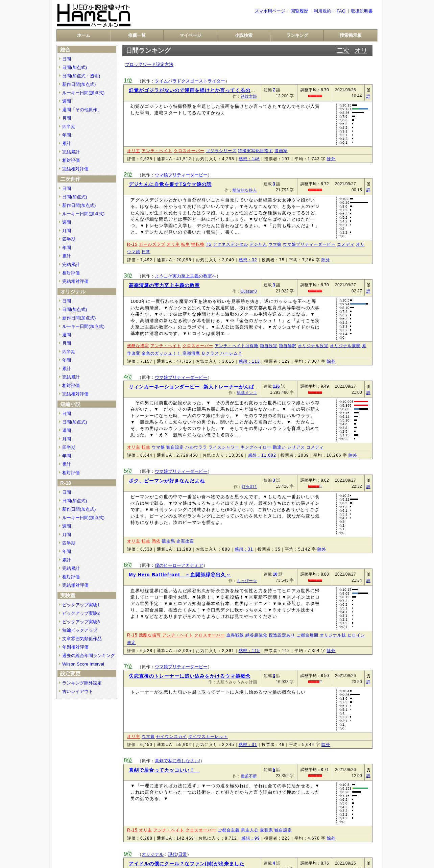Click the 詳 icon for rank 4 novel
This screenshot has width=434, height=868.
pyautogui.click(x=368, y=393)
